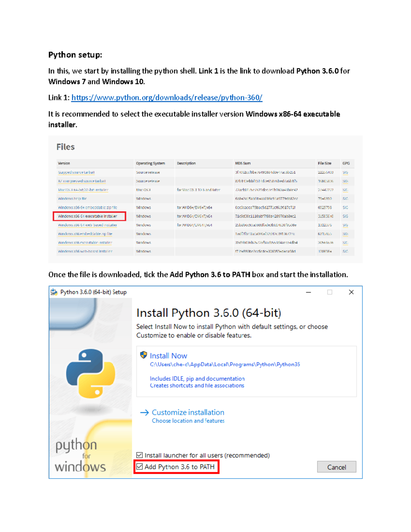Screen dimensions: 411x532
Task: Click the Cancel button
Action: click(x=337, y=467)
